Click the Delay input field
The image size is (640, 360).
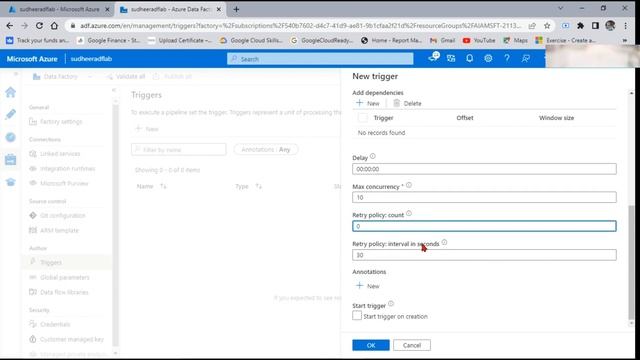coord(484,169)
